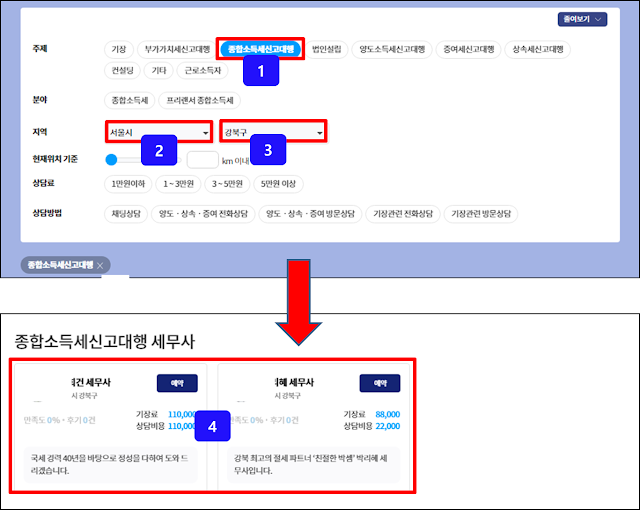Click the 88,000 기장료 value
Viewport: 640px width, 510px height.
pyautogui.click(x=387, y=415)
